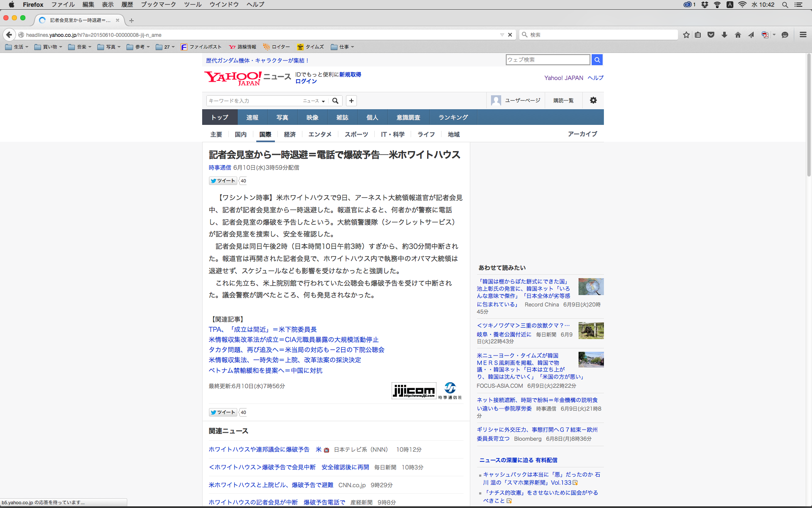Screen dimensions: 812x508
Task: Click the blue web search button
Action: pos(597,60)
